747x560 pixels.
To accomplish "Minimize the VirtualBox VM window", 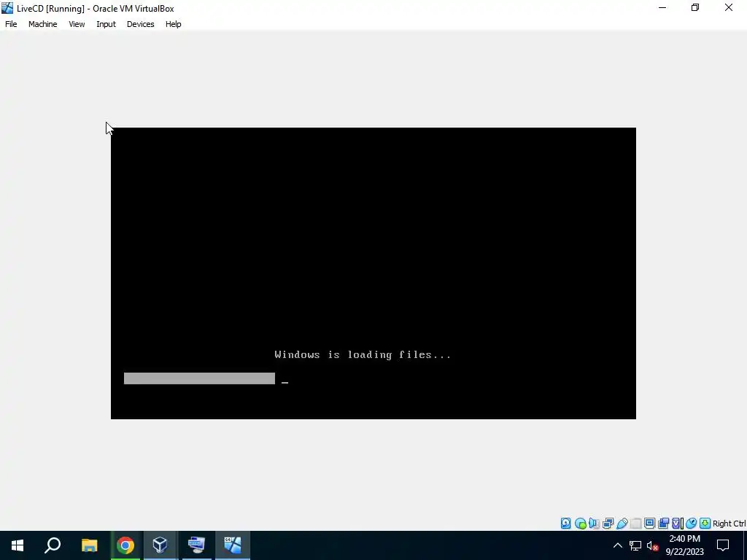I will point(662,8).
